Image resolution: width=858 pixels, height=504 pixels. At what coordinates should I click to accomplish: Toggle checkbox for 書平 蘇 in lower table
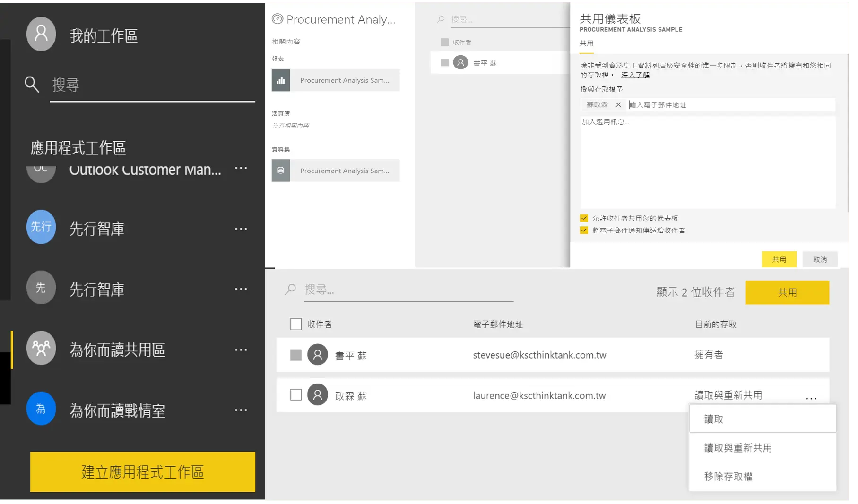pyautogui.click(x=296, y=356)
